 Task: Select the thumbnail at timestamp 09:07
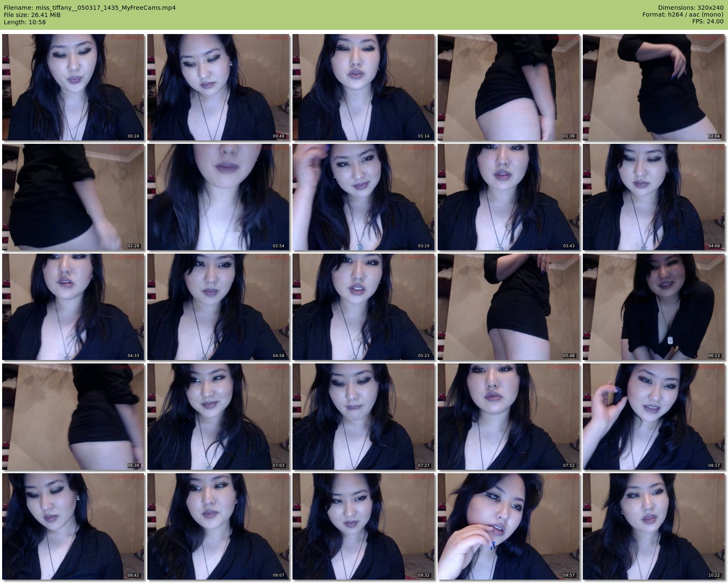pos(218,526)
